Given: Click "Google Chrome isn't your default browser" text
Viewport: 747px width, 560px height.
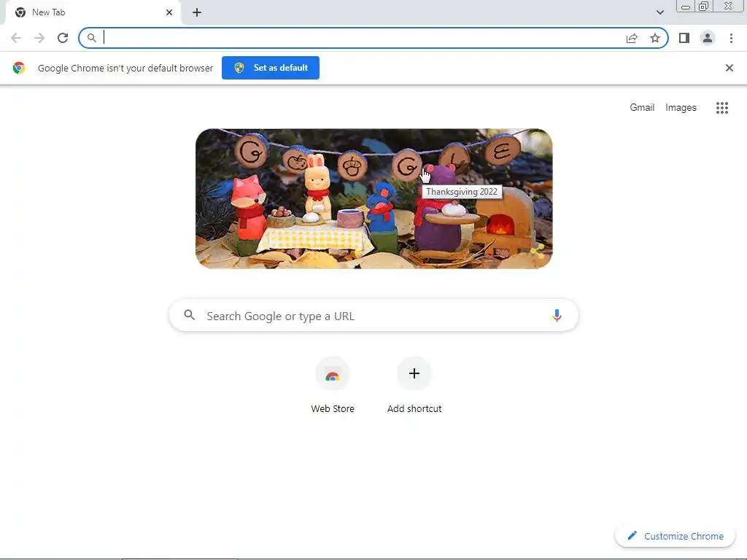Looking at the screenshot, I should click(125, 68).
